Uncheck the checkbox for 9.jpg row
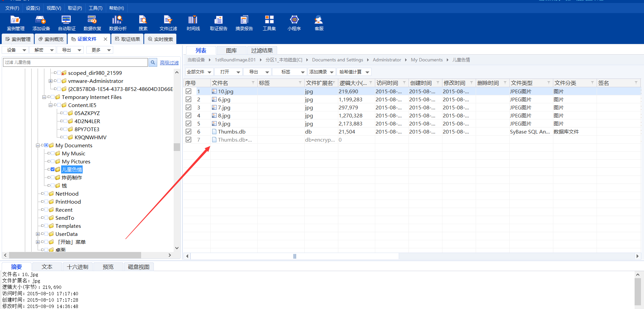The width and height of the screenshot is (644, 309). pyautogui.click(x=188, y=123)
